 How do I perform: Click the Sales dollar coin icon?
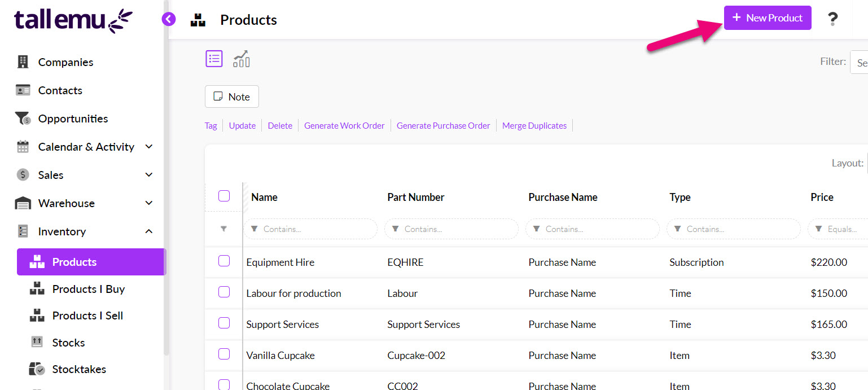coord(23,175)
